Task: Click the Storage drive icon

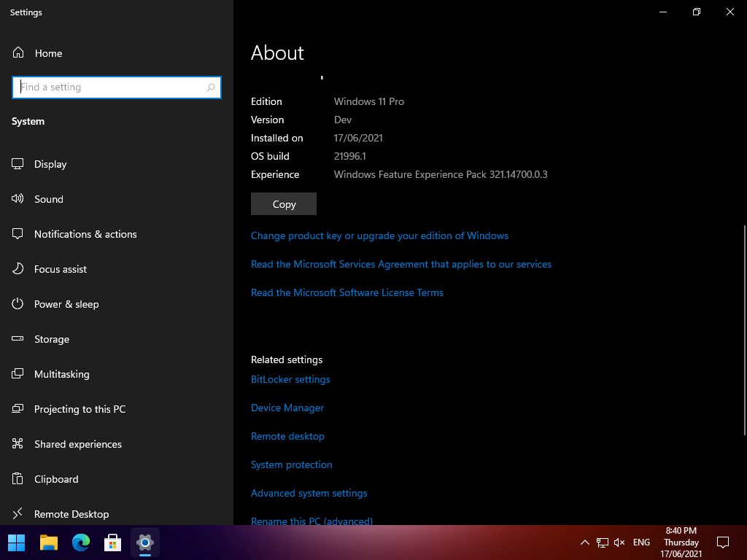Action: (x=18, y=339)
